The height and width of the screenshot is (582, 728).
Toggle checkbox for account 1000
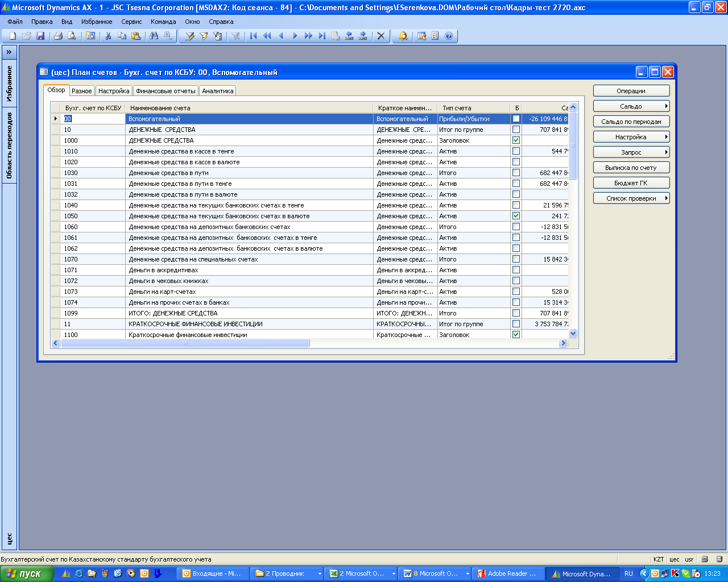pyautogui.click(x=516, y=140)
